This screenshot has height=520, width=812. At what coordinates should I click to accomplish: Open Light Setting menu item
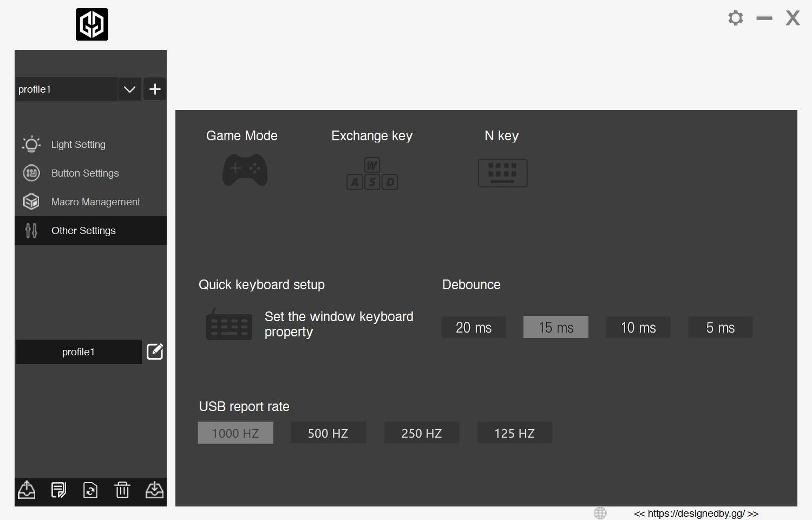point(90,145)
